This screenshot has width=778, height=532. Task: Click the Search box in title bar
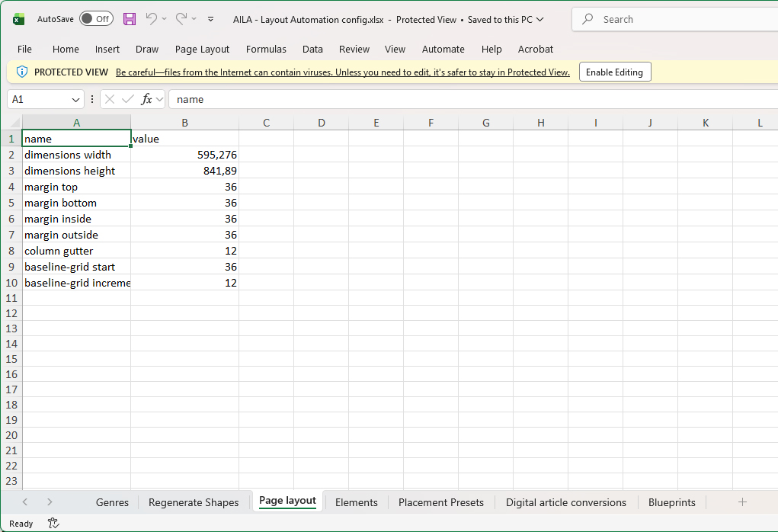tap(675, 19)
